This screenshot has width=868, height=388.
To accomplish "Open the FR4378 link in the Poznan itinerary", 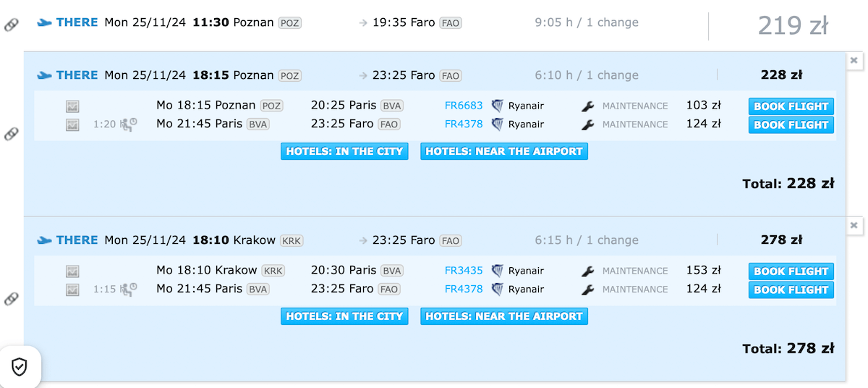I will click(464, 125).
